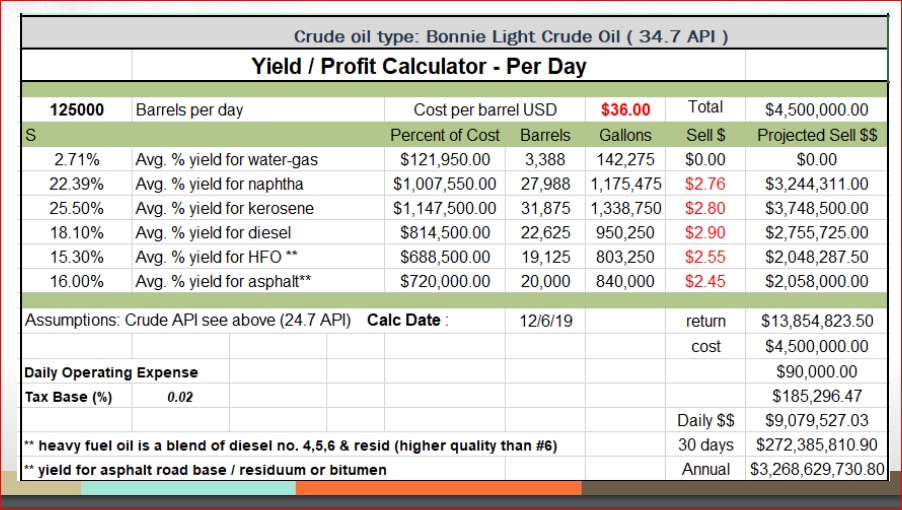The width and height of the screenshot is (902, 510).
Task: Select the HFO sell price $2.55
Action: coord(706,257)
